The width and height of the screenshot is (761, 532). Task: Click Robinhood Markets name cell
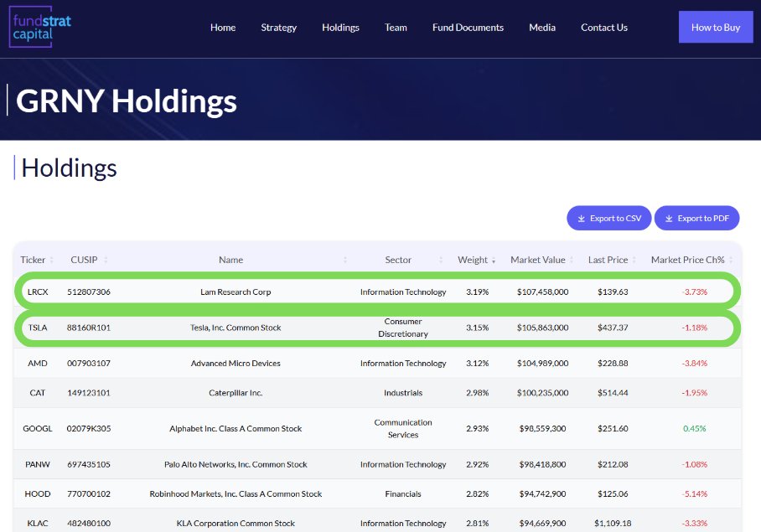(x=236, y=494)
